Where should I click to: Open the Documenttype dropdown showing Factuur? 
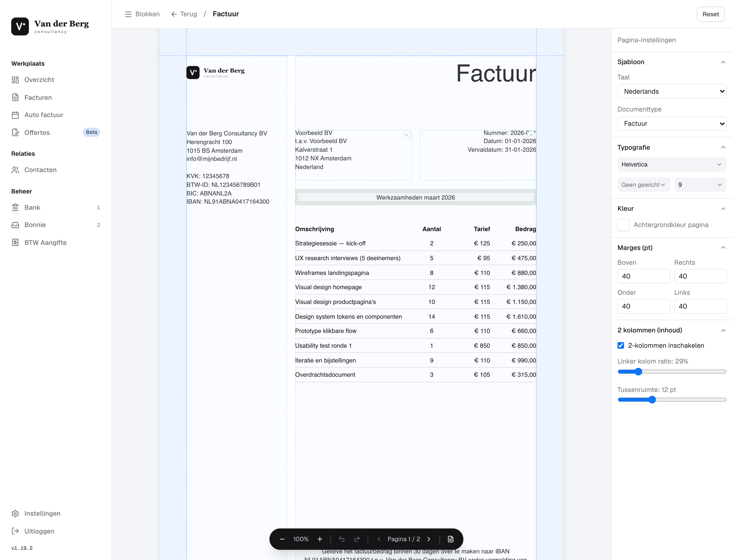click(x=672, y=124)
